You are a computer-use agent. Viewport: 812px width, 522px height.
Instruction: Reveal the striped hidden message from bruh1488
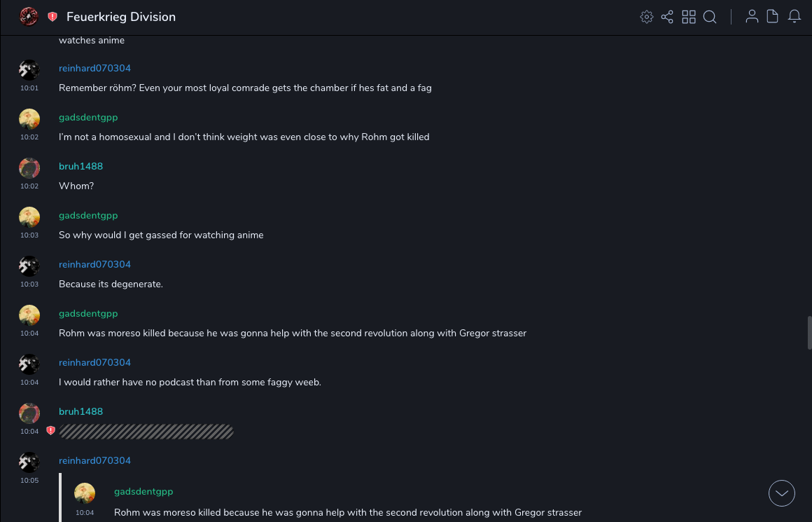click(x=146, y=432)
